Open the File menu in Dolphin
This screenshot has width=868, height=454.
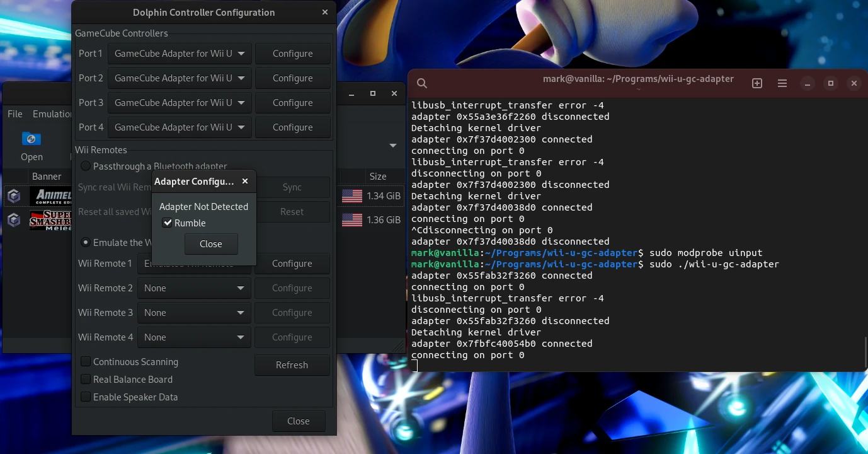pyautogui.click(x=15, y=114)
